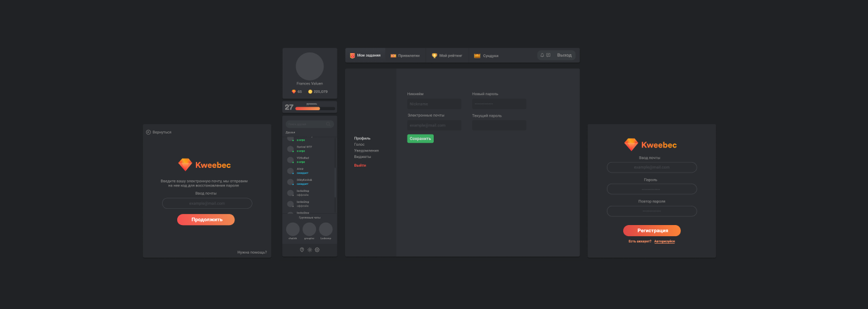Click the level 27 progress bar
Image resolution: width=868 pixels, height=309 pixels.
click(315, 108)
